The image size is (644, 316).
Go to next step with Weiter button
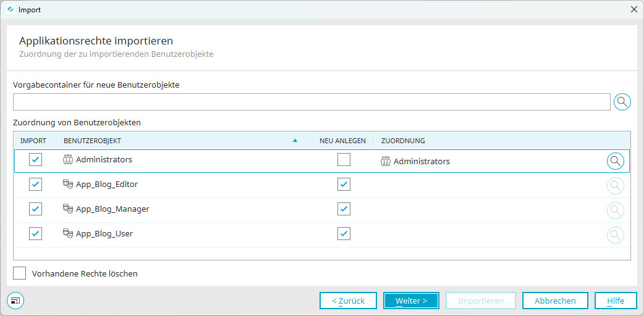pos(411,301)
